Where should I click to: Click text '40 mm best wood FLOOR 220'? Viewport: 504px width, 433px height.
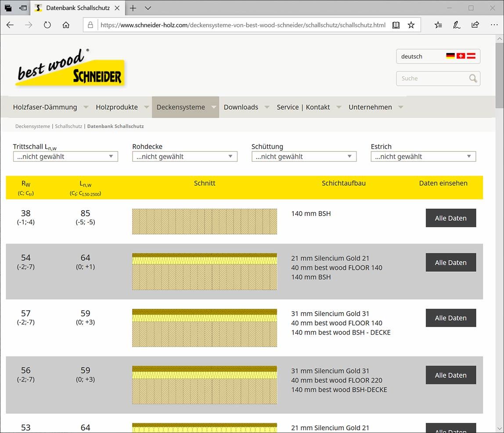pos(337,380)
